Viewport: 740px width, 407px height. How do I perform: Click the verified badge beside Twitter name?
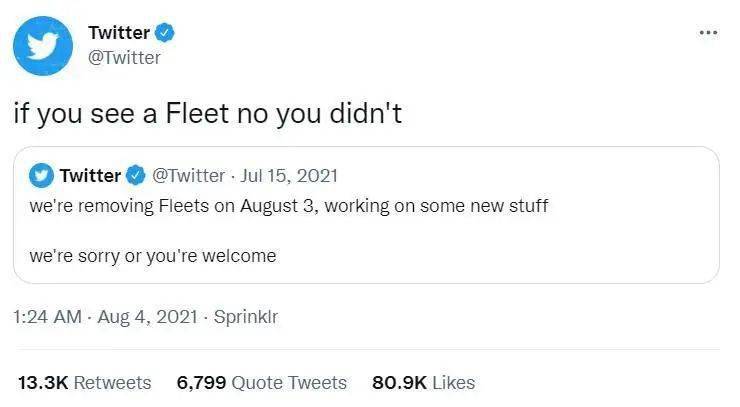click(x=165, y=33)
